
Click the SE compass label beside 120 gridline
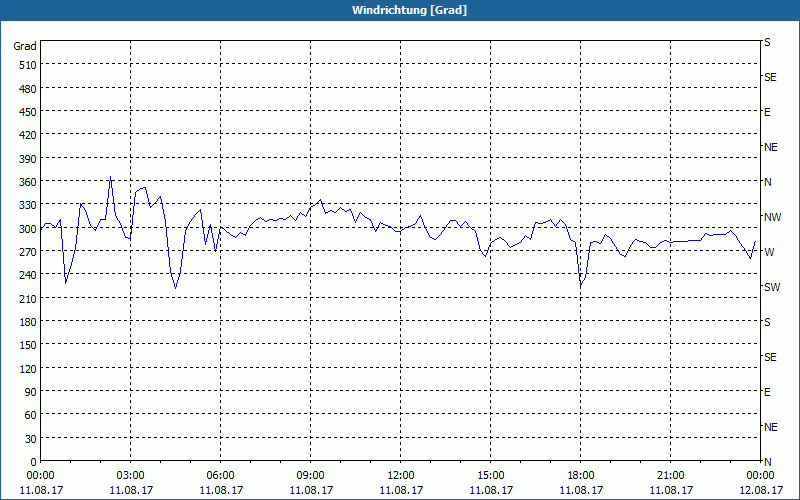[x=770, y=357]
